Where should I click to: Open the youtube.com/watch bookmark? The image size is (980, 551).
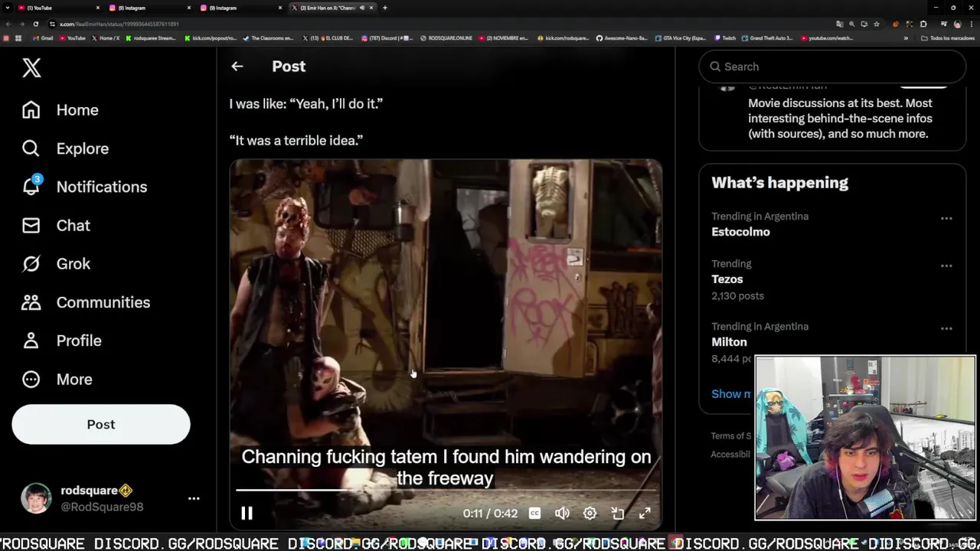click(826, 38)
